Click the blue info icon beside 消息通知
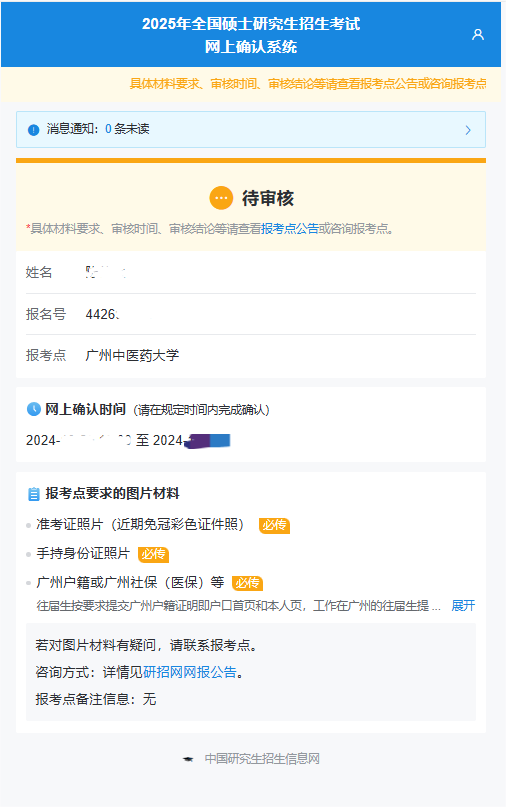The image size is (506, 807). [33, 130]
